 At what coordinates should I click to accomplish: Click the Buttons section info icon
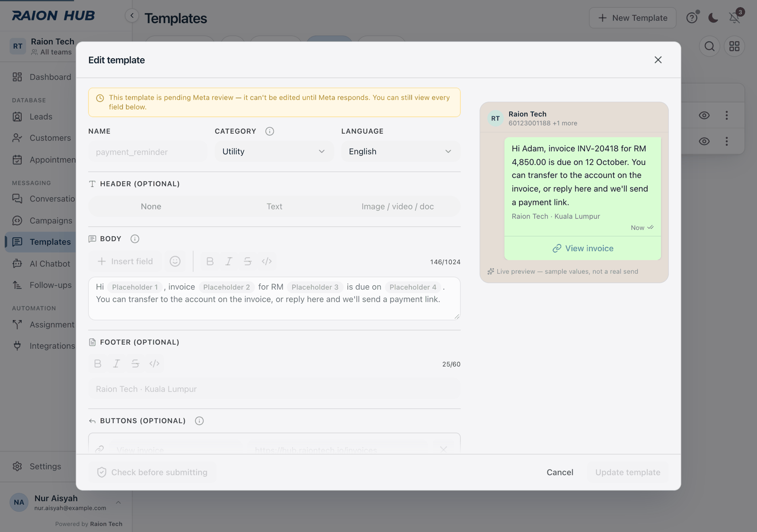(200, 421)
